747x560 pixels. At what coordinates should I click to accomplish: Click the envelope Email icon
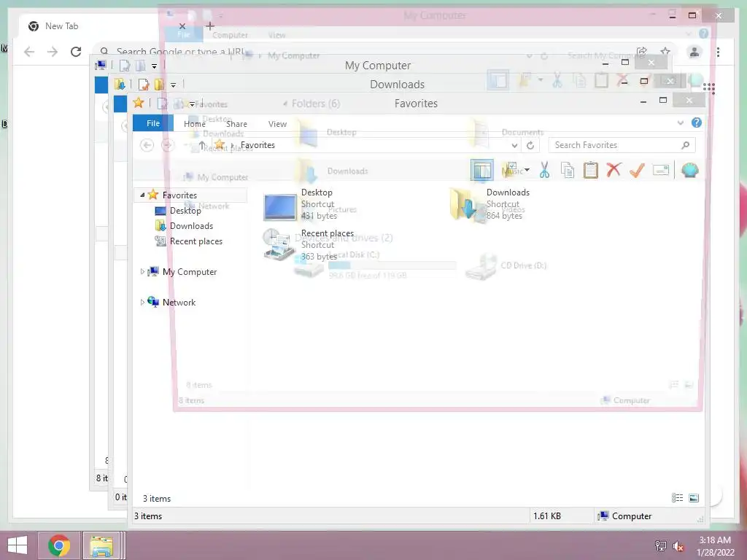pos(661,170)
